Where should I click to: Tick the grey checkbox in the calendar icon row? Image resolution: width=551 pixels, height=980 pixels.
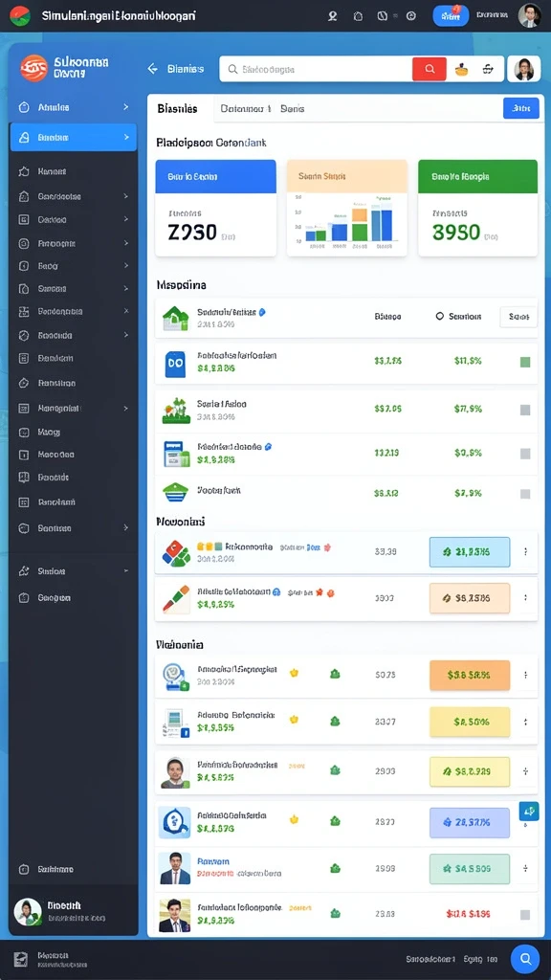(x=525, y=454)
